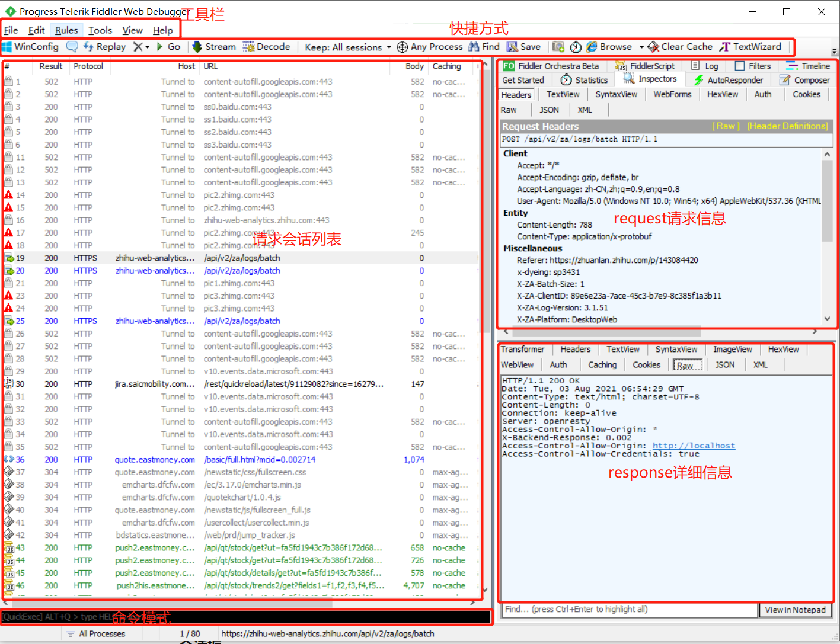Switch to the Log tab
840x644 pixels.
(x=705, y=66)
